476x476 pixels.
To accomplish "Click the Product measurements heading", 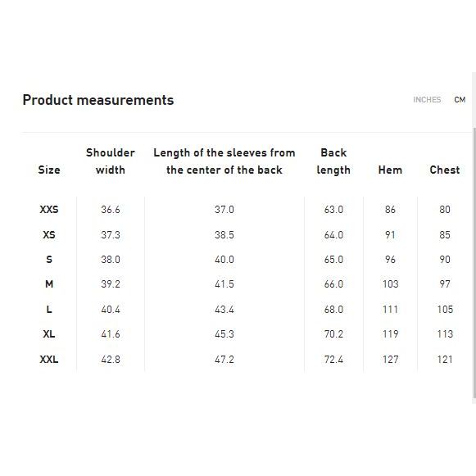I will coord(98,100).
